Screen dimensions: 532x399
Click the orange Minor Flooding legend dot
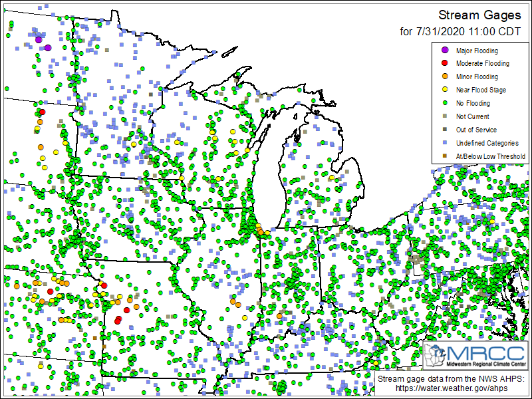(444, 77)
